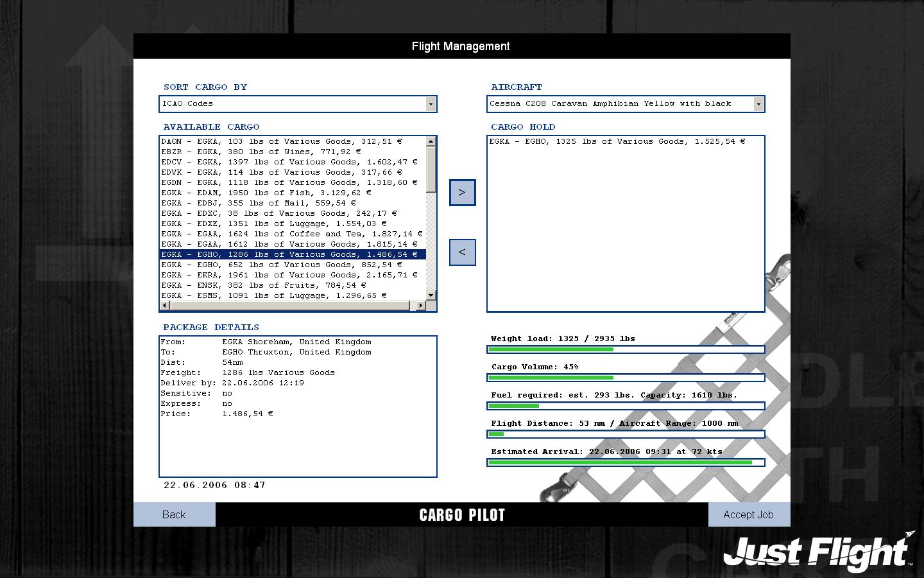Select EGKA - EDXC 38 lbs cargo
The width and height of the screenshot is (924, 578).
click(x=293, y=213)
